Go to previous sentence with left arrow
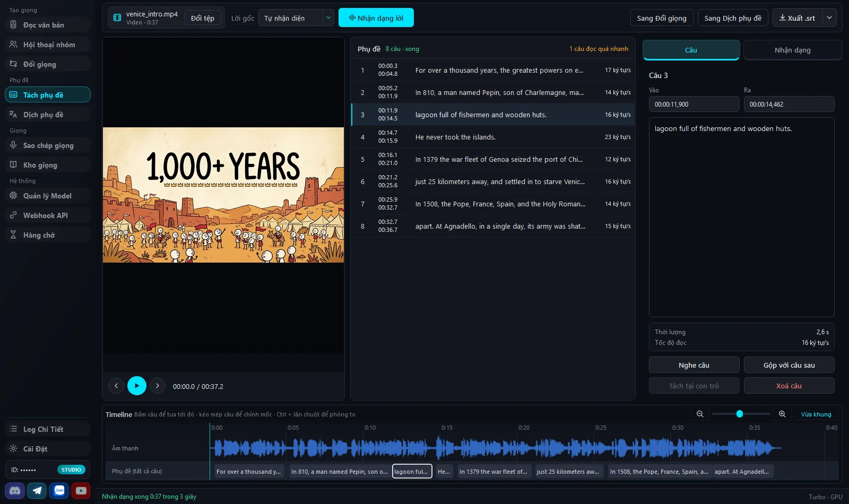The height and width of the screenshot is (504, 849). (116, 386)
